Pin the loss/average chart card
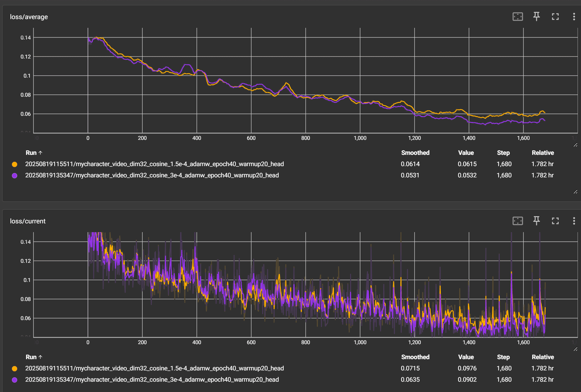The image size is (581, 392). point(536,17)
